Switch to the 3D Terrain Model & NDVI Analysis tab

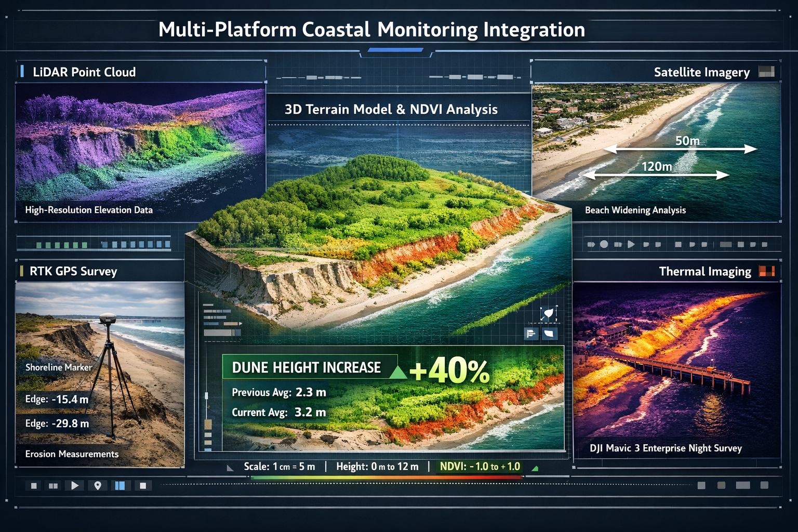(x=390, y=110)
